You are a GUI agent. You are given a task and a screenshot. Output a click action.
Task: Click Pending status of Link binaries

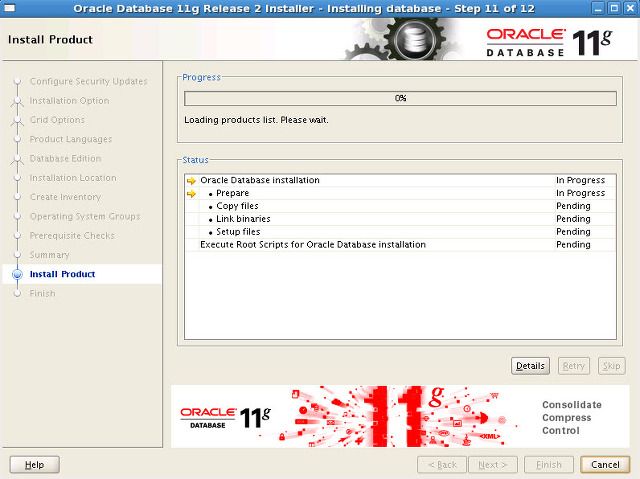[573, 219]
